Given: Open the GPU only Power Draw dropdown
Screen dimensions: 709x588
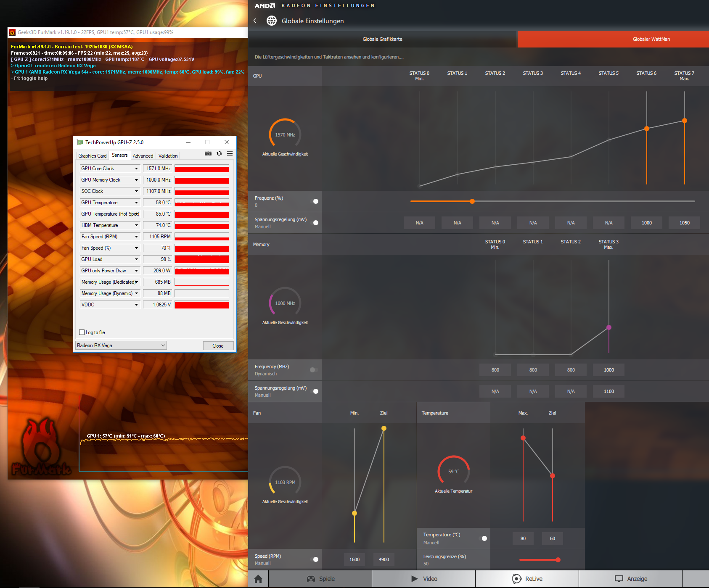Looking at the screenshot, I should coord(136,271).
